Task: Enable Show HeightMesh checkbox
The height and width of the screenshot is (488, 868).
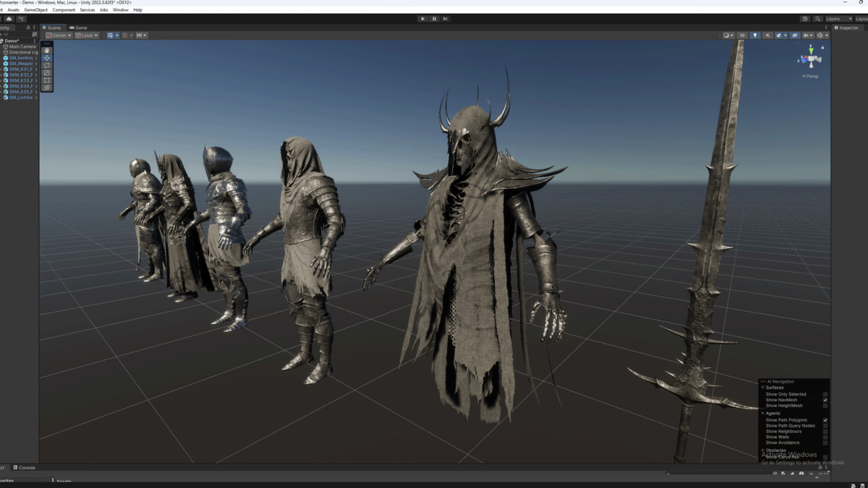Action: point(825,406)
